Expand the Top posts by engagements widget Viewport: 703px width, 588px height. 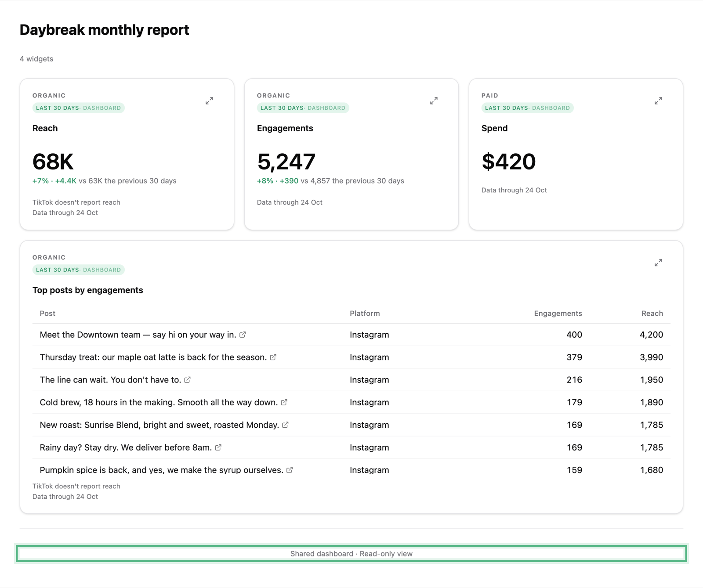click(x=658, y=263)
